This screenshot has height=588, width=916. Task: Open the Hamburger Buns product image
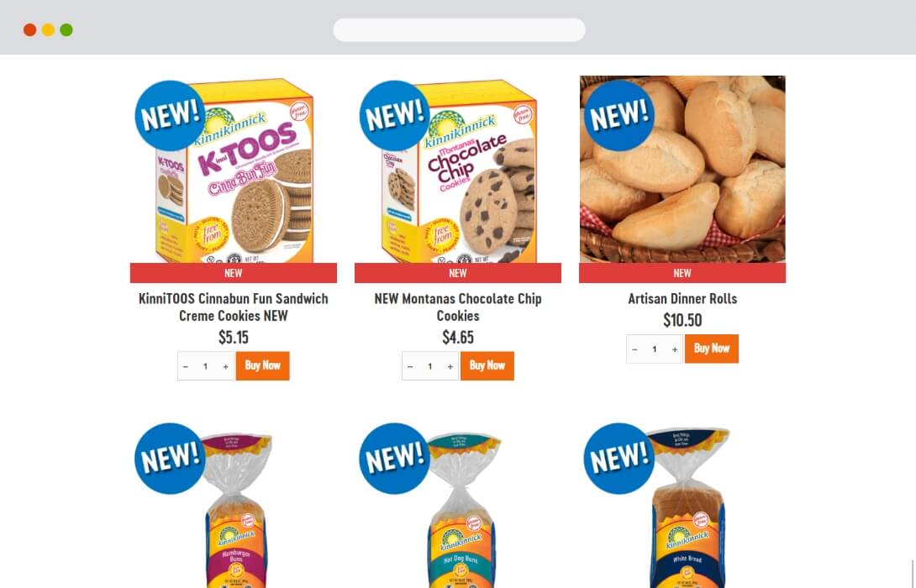pos(234,505)
